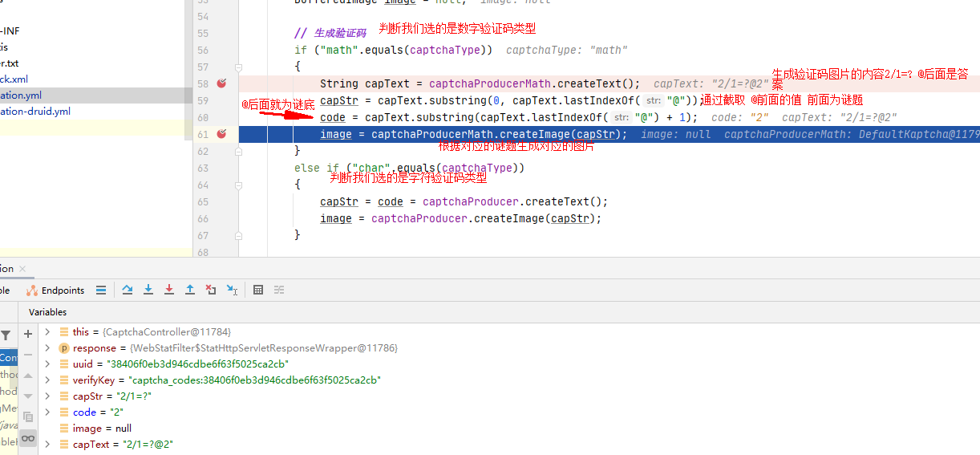Click 'captchaProducer.createText()' on line 65
980x455 pixels.
click(515, 201)
